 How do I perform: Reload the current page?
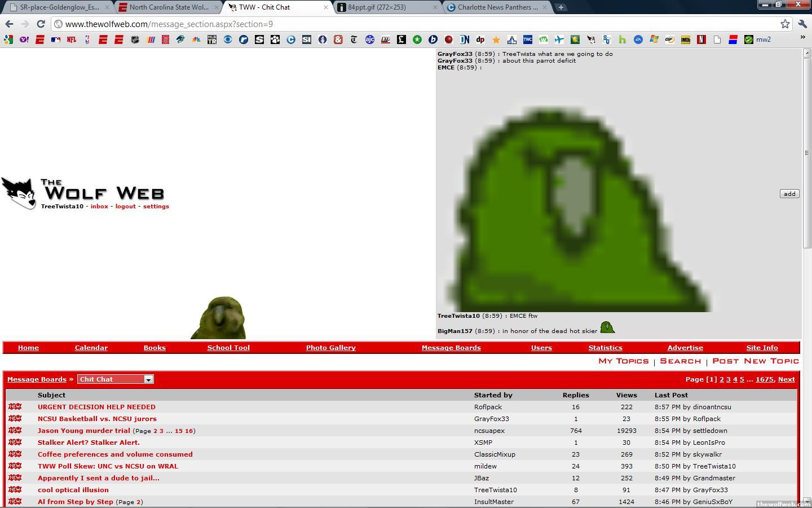pos(41,24)
